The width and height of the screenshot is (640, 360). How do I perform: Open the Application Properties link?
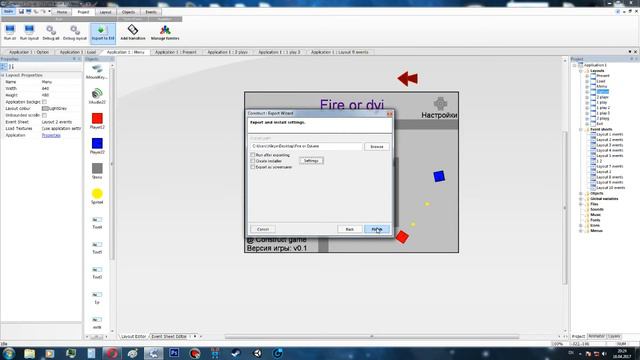(x=51, y=135)
